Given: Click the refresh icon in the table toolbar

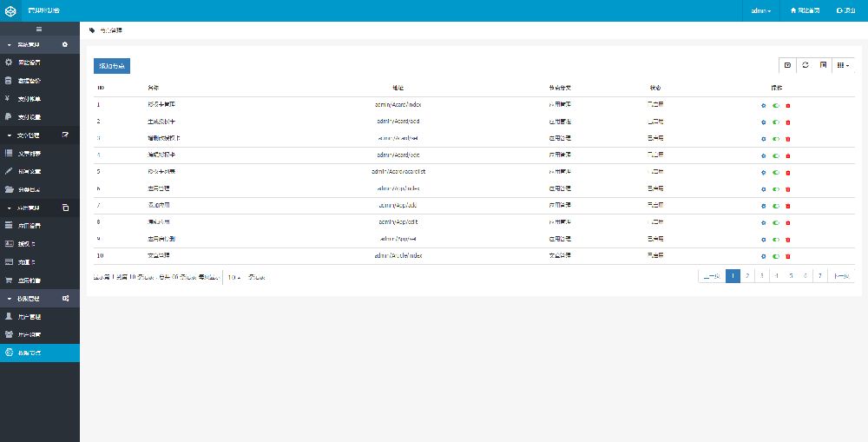Looking at the screenshot, I should (x=806, y=65).
